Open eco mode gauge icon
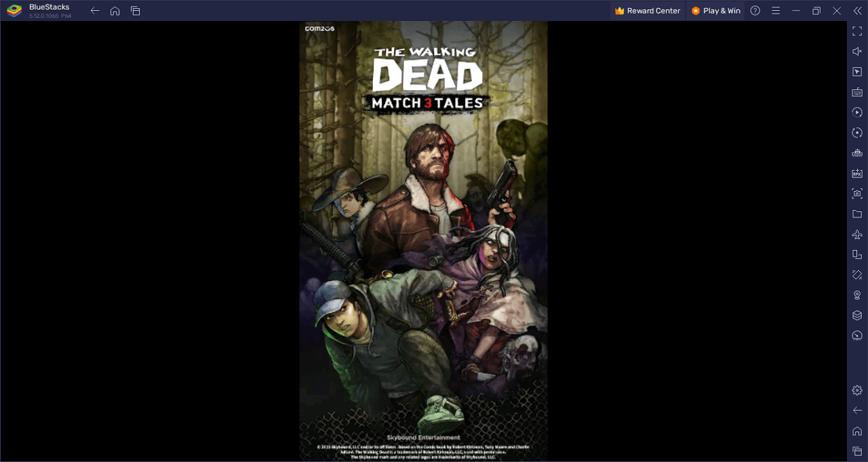Screen dimensions: 868x462 tap(857, 336)
